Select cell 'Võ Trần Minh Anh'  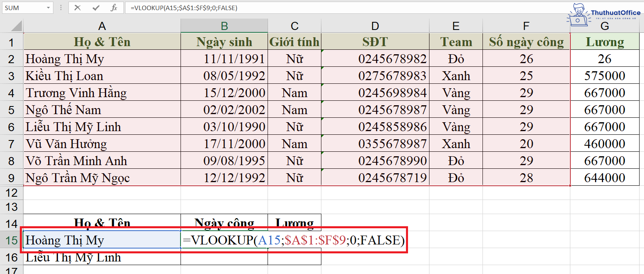tap(102, 161)
